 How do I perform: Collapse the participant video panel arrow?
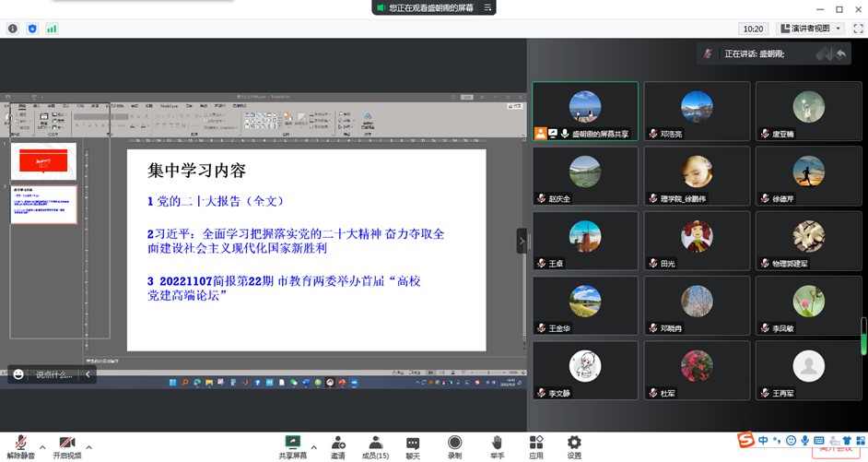(x=522, y=241)
